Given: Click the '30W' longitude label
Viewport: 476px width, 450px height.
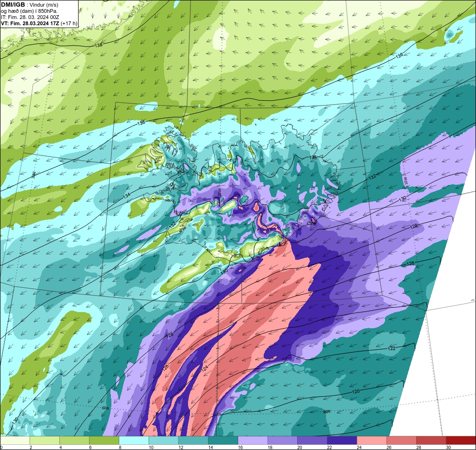Looking at the screenshot, I should pyautogui.click(x=33, y=175).
